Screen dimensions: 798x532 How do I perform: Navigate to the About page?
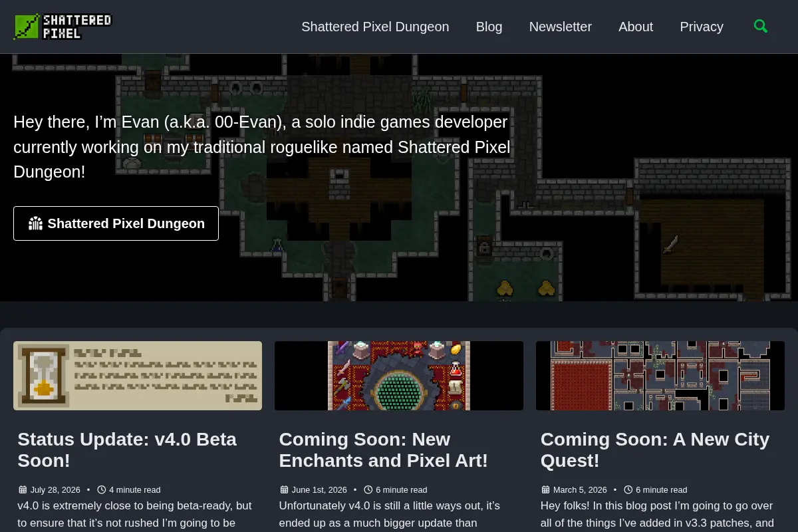pos(636,27)
